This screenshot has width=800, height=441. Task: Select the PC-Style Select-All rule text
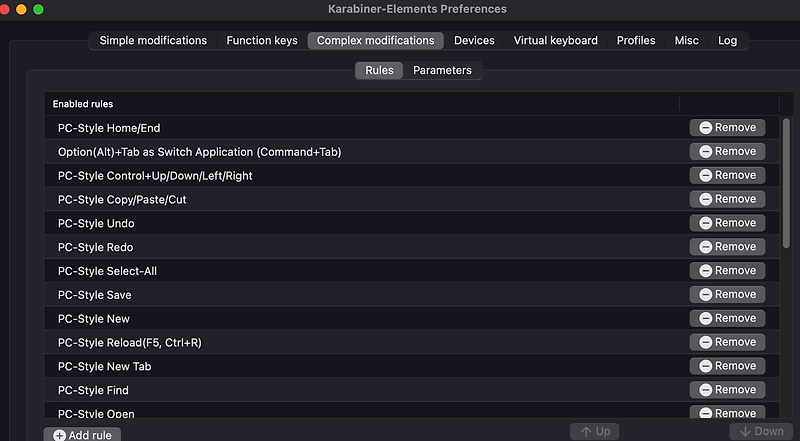pos(107,271)
